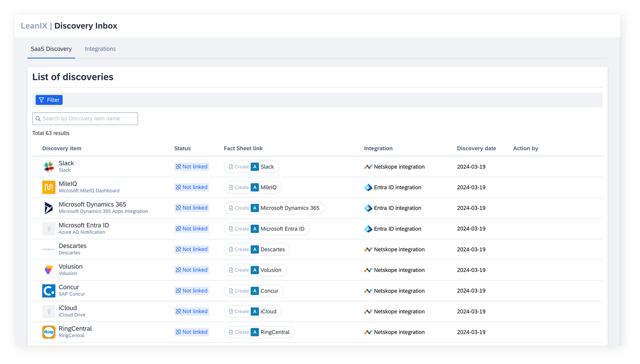The height and width of the screenshot is (364, 640).
Task: Create MileIQ fact sheet
Action: 253,187
